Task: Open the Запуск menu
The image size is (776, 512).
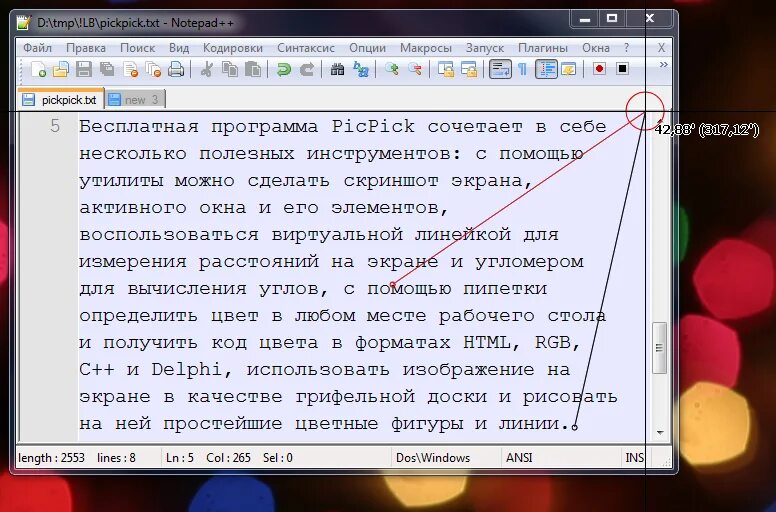Action: coord(485,48)
